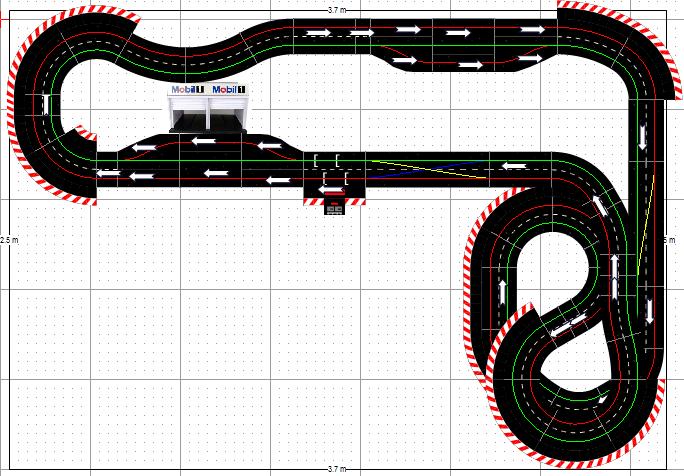Select the small arrow on the bottom-right loop
The width and height of the screenshot is (684, 476).
(x=601, y=400)
